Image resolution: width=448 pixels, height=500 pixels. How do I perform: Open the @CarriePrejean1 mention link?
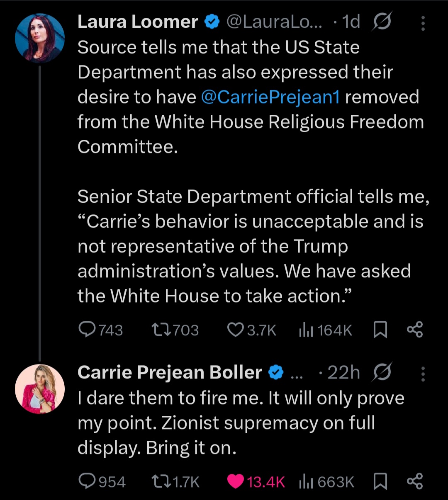(x=270, y=97)
